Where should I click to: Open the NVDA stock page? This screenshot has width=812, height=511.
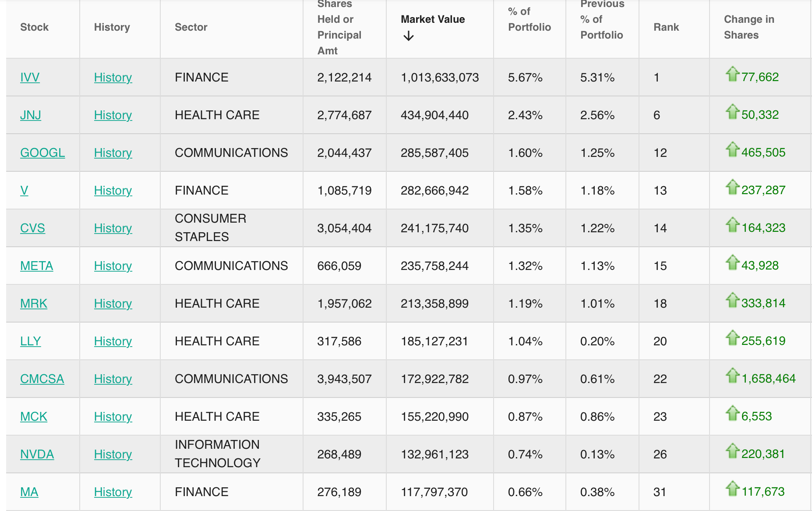pyautogui.click(x=37, y=454)
